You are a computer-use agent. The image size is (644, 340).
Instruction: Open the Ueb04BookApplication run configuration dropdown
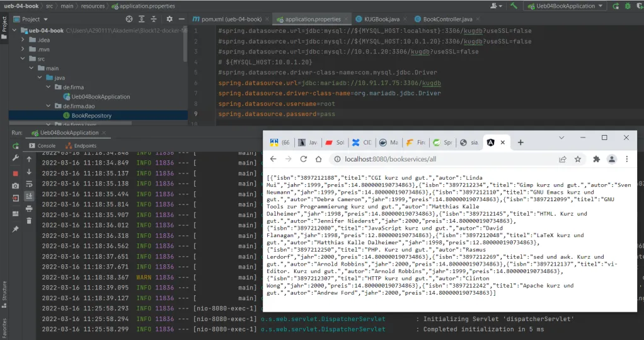[565, 6]
